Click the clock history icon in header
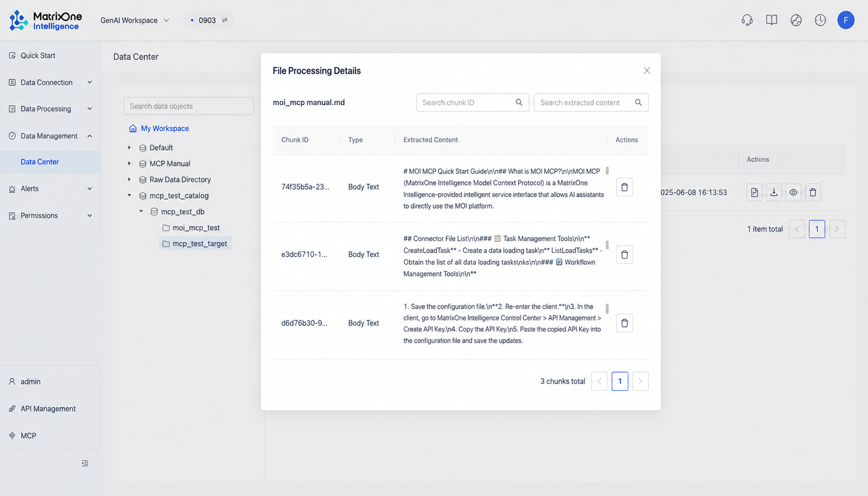The height and width of the screenshot is (496, 868). point(820,20)
